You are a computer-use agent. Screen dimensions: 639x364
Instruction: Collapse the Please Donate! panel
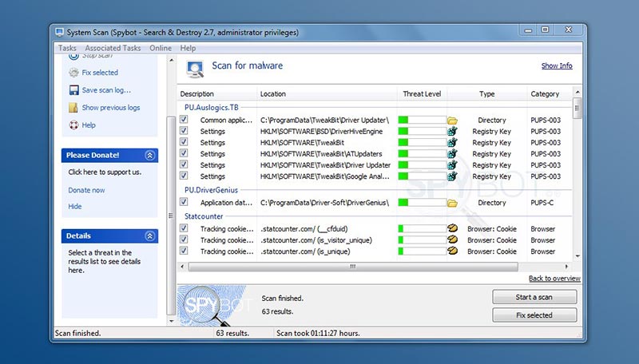pyautogui.click(x=149, y=156)
